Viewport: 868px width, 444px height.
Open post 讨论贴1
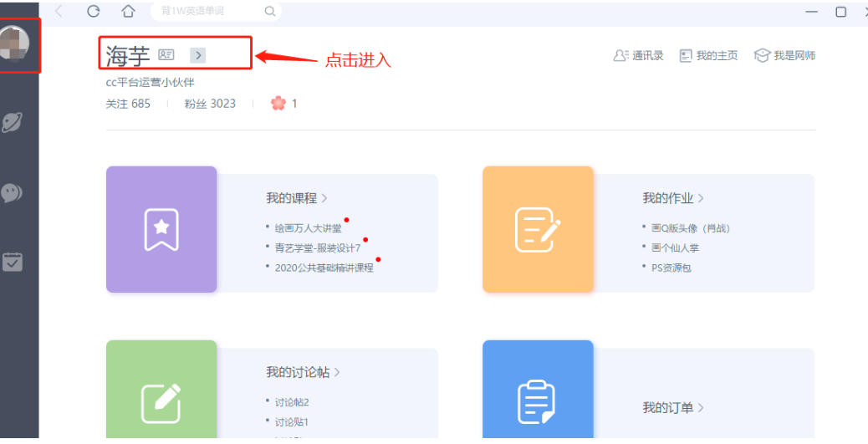292,422
